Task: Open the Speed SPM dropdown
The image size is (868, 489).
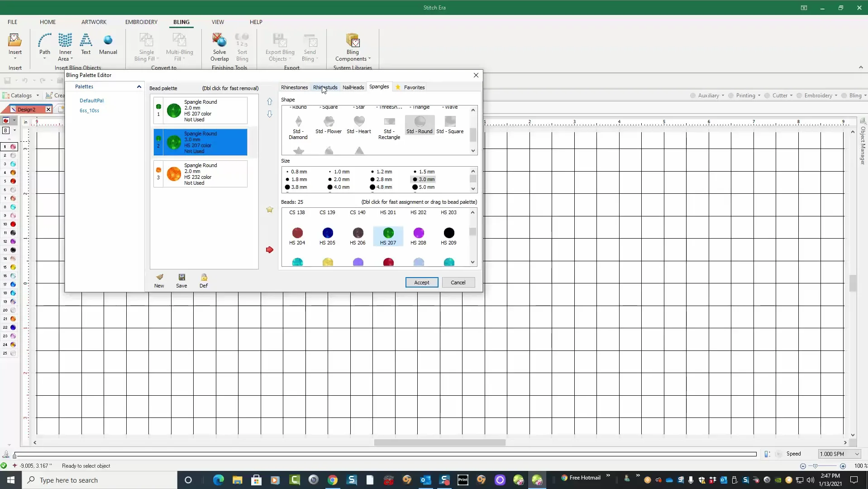Action: tap(857, 454)
